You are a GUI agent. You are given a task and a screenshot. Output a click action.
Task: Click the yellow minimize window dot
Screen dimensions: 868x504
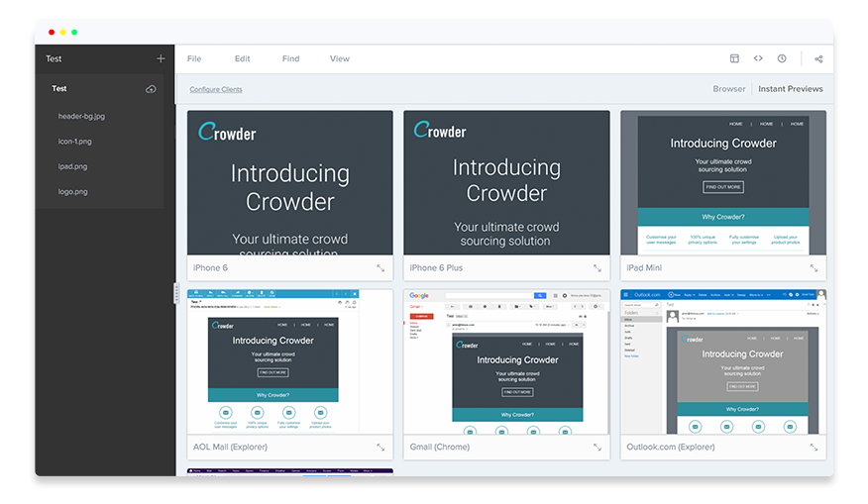point(63,32)
